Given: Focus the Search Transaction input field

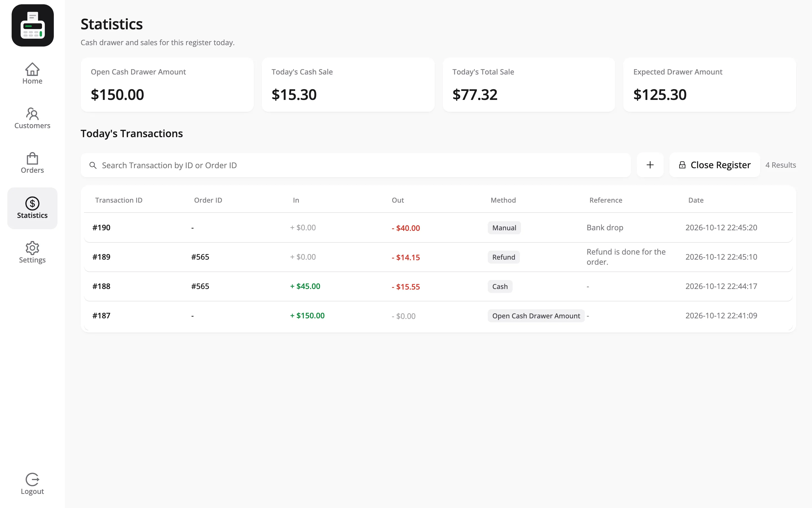Looking at the screenshot, I should (x=356, y=165).
